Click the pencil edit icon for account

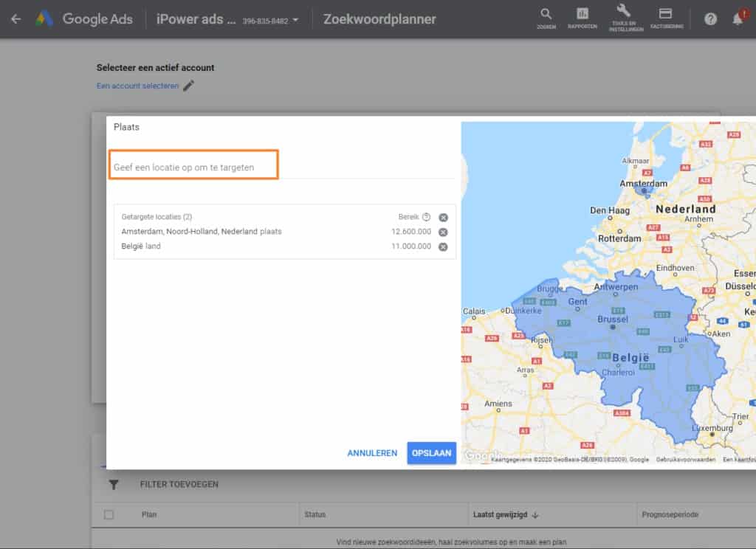[x=188, y=86]
